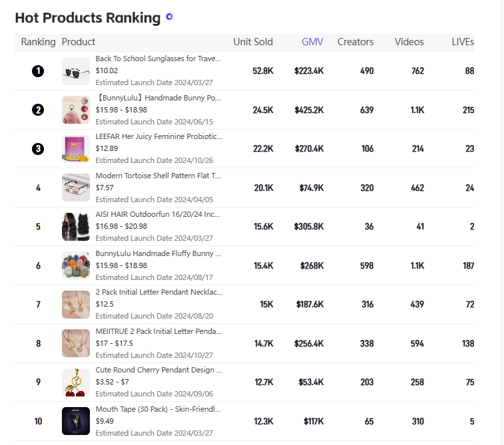This screenshot has height=445, width=504.
Task: Click the info icon beside Hot Products Ranking
Action: [x=169, y=17]
